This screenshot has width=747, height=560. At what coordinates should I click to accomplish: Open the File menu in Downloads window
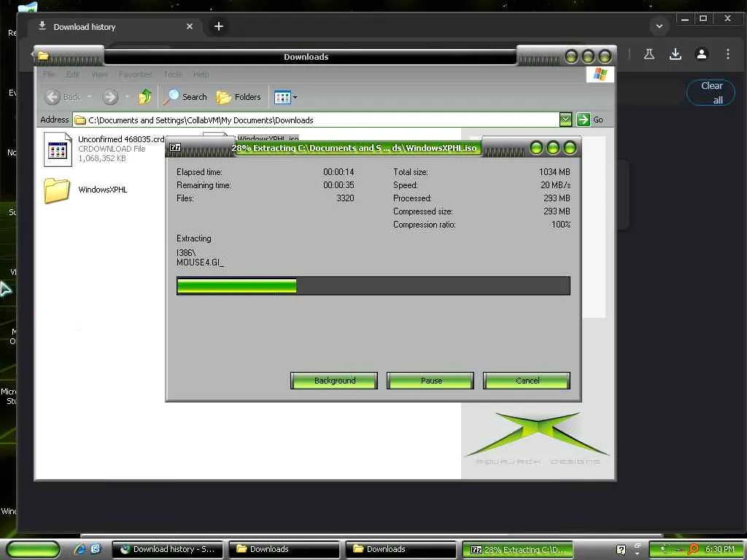tap(49, 74)
